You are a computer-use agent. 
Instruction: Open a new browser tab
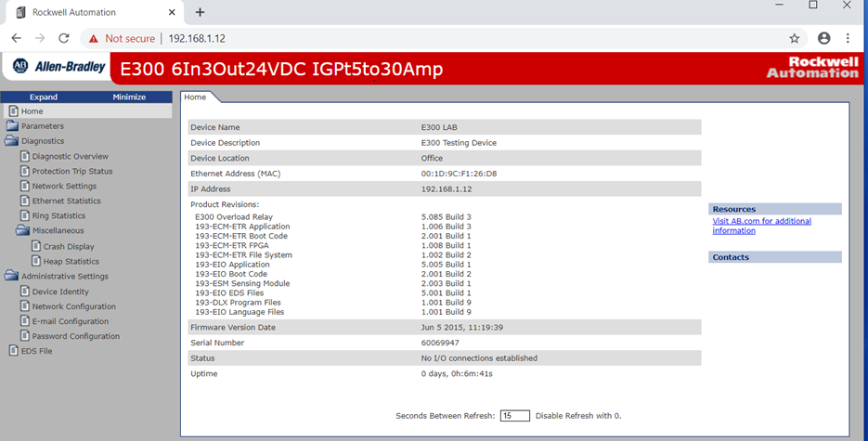tap(200, 12)
